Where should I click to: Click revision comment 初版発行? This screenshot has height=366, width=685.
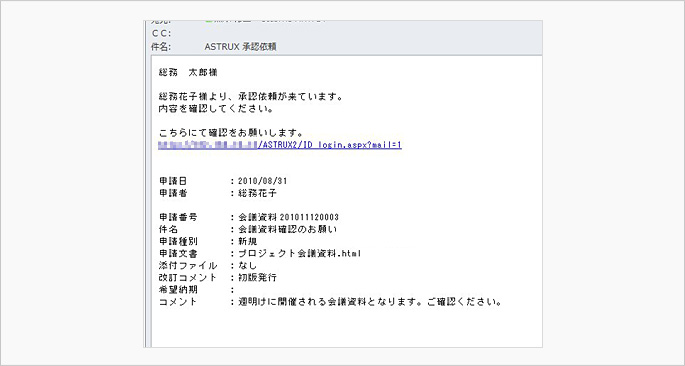(257, 277)
